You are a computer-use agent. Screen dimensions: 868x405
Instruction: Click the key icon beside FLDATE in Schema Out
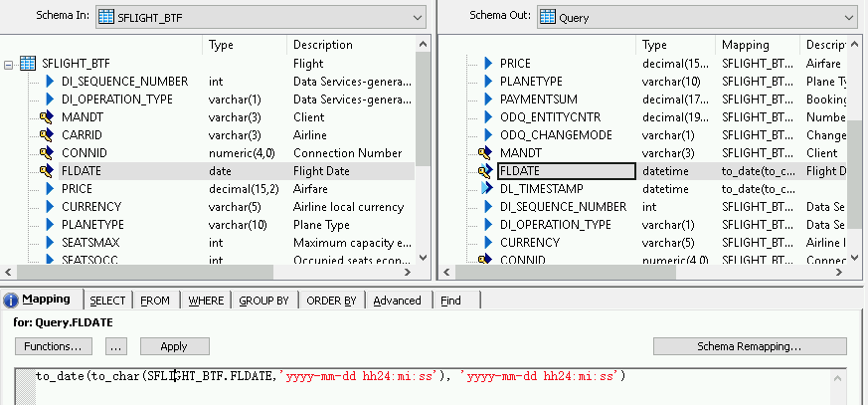click(485, 171)
